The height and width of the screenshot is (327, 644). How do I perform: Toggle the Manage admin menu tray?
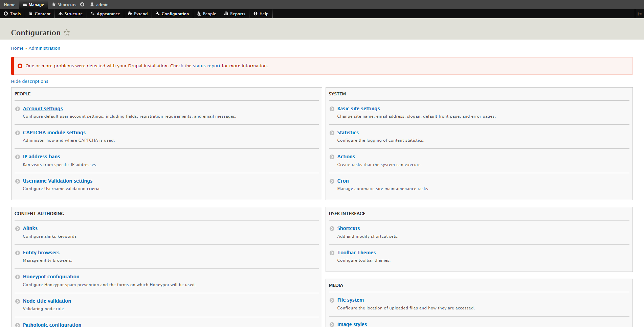(x=34, y=5)
